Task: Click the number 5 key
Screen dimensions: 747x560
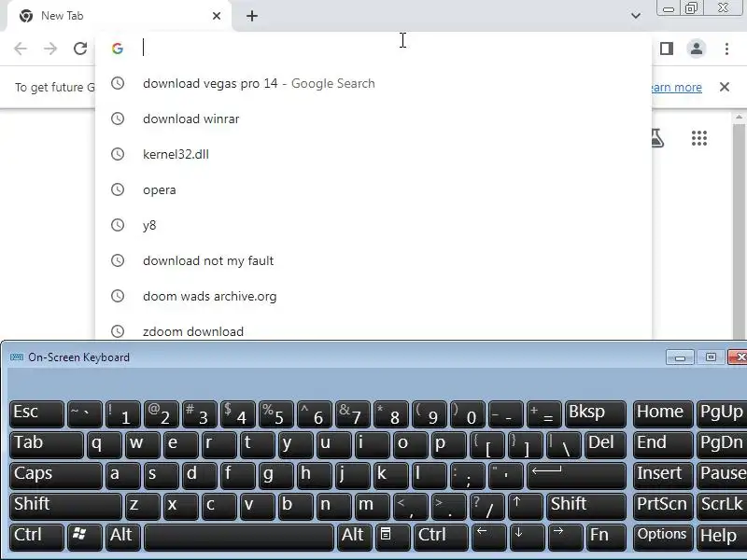Action: click(x=275, y=413)
